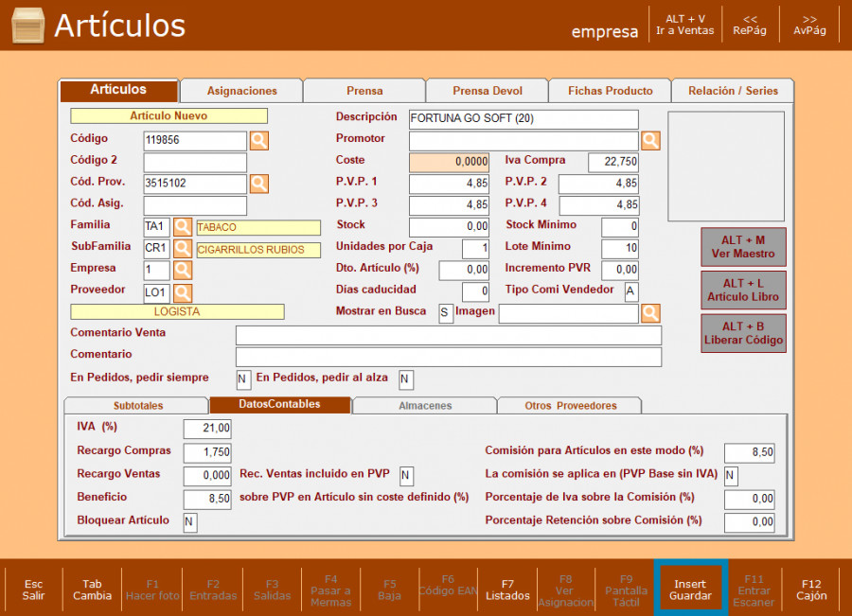This screenshot has width=852, height=616.
Task: Click the Promotor search magnifier icon
Action: (650, 141)
